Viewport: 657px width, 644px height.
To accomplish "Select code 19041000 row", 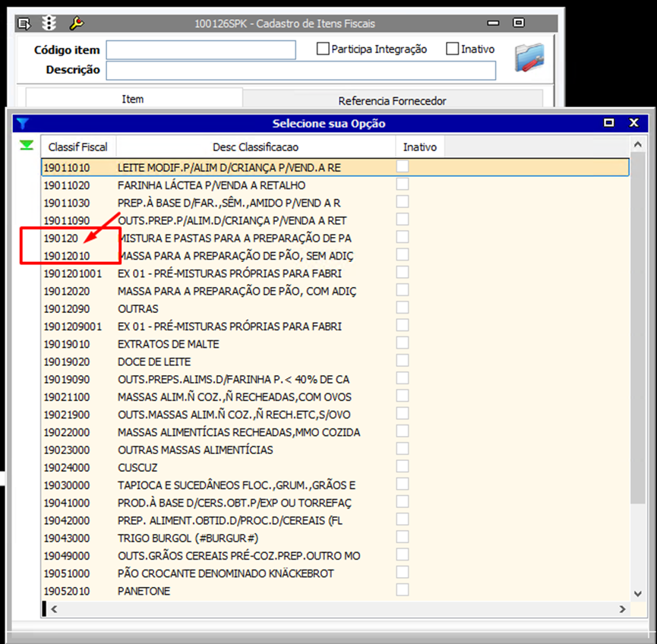I will pyautogui.click(x=335, y=503).
